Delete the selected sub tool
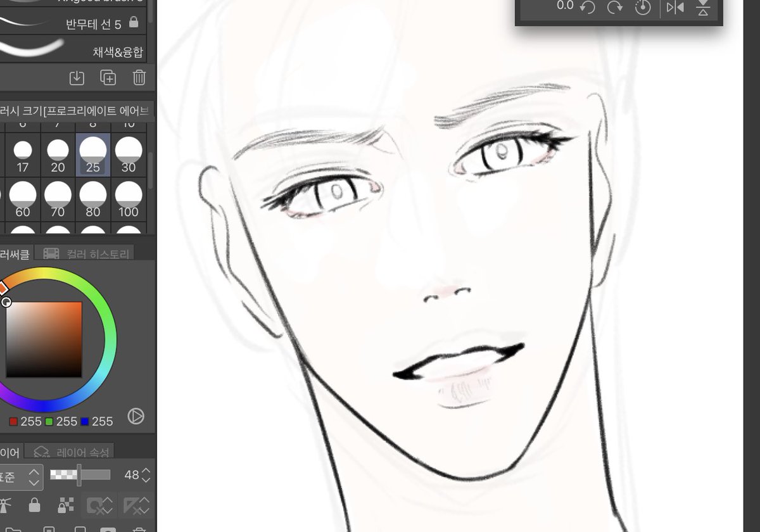This screenshot has height=532, width=760. (x=139, y=77)
